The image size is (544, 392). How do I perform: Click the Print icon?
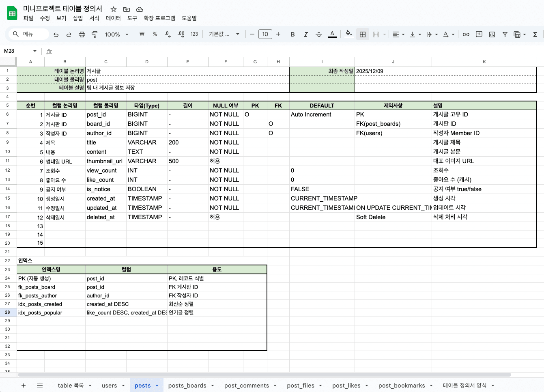(82, 34)
